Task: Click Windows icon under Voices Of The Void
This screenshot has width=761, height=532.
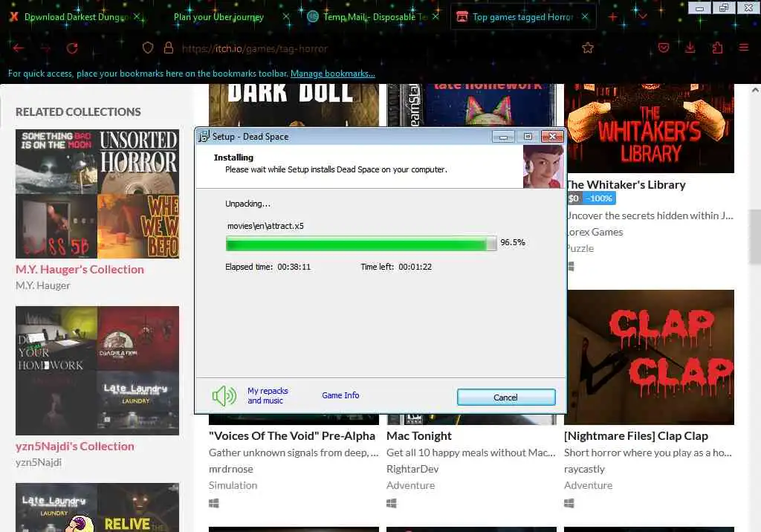Action: pos(213,503)
